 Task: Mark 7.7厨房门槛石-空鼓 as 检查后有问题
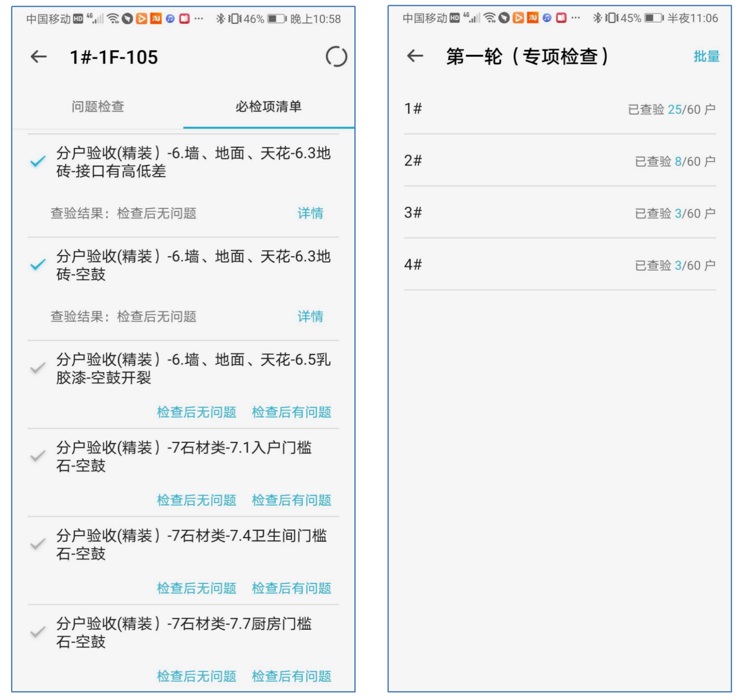292,676
